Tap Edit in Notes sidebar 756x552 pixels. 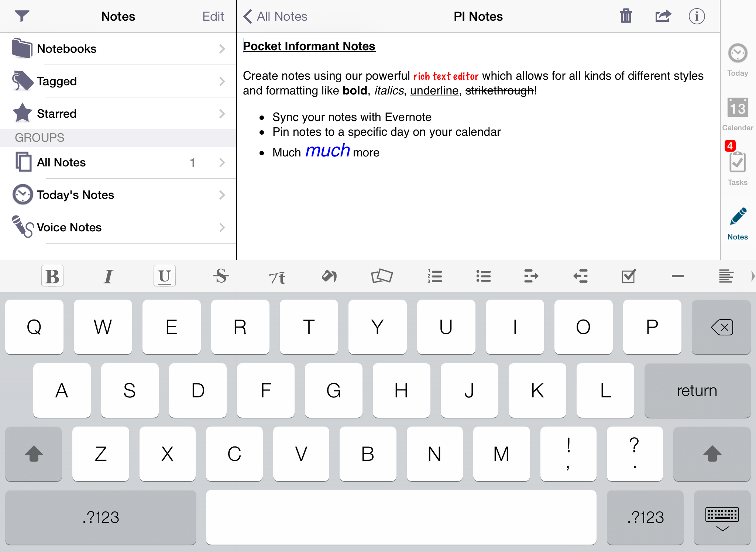click(x=213, y=16)
